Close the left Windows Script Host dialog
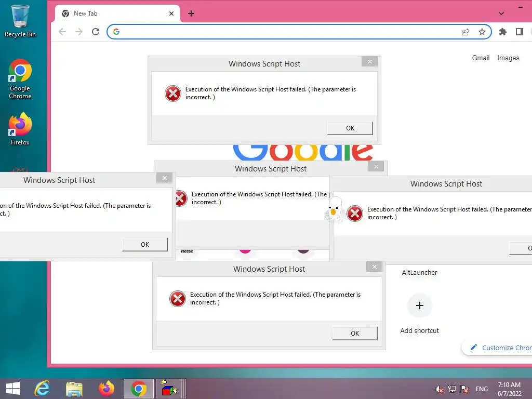This screenshot has height=399, width=532. pos(165,178)
